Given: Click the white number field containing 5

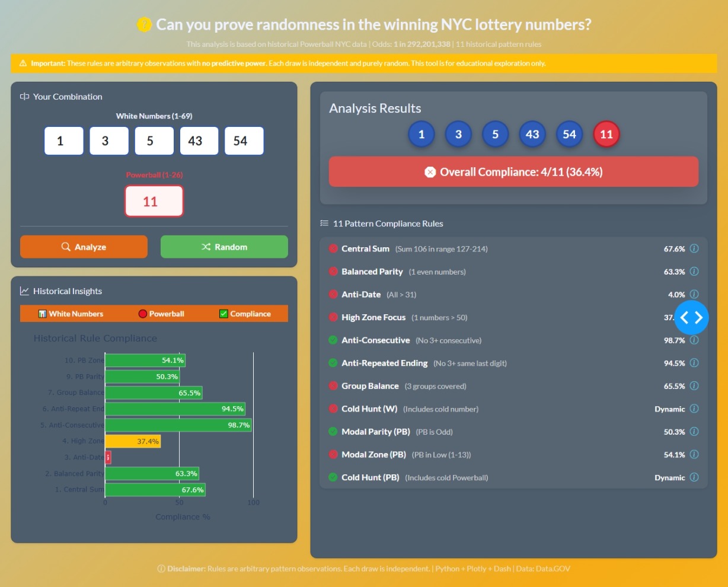Looking at the screenshot, I should coord(154,141).
